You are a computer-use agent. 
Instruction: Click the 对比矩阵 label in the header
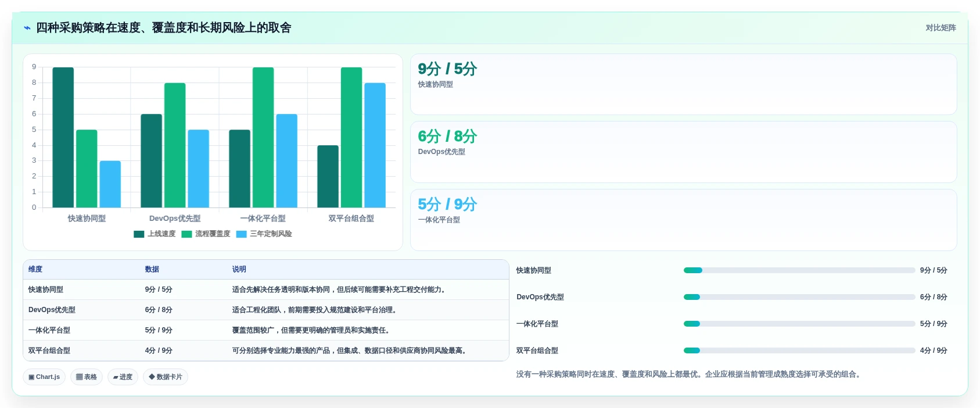940,28
